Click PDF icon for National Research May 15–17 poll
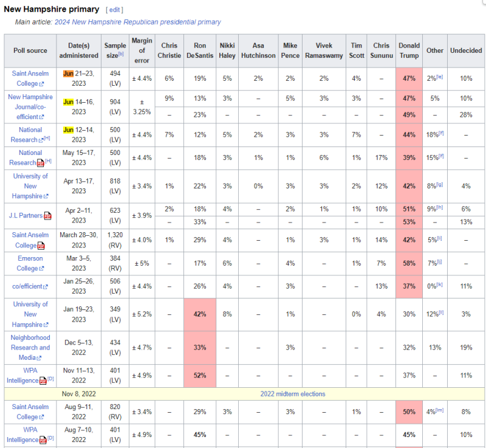 (41, 163)
